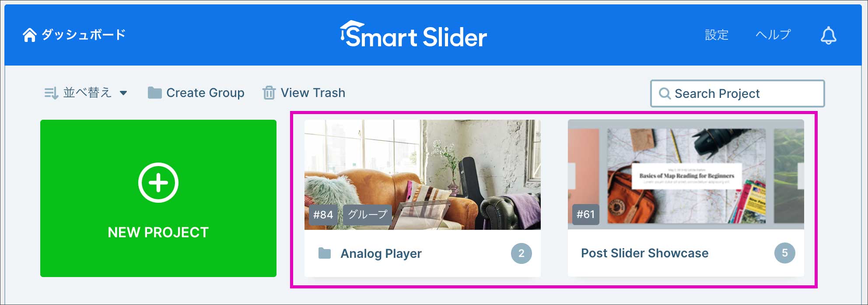Open notifications via the bell icon
Image resolution: width=868 pixels, height=305 pixels.
point(828,35)
